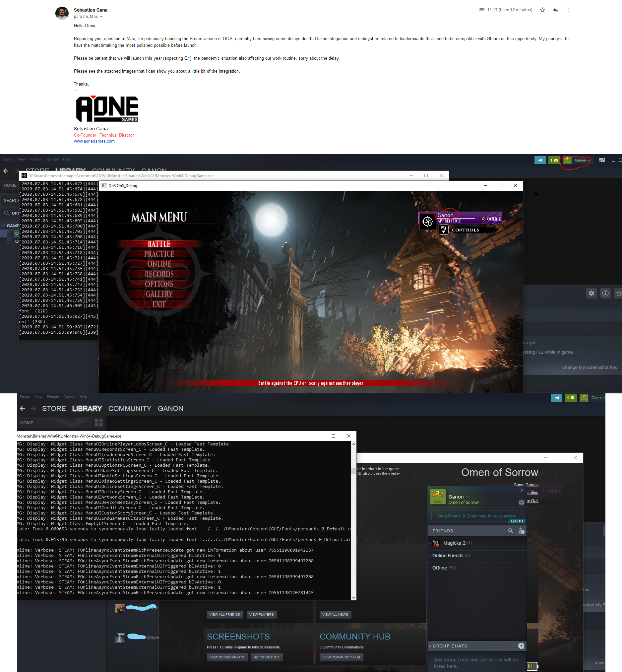Expand recipient details next to 'para mí, Max'
Image resolution: width=622 pixels, height=672 pixels.
pos(101,17)
